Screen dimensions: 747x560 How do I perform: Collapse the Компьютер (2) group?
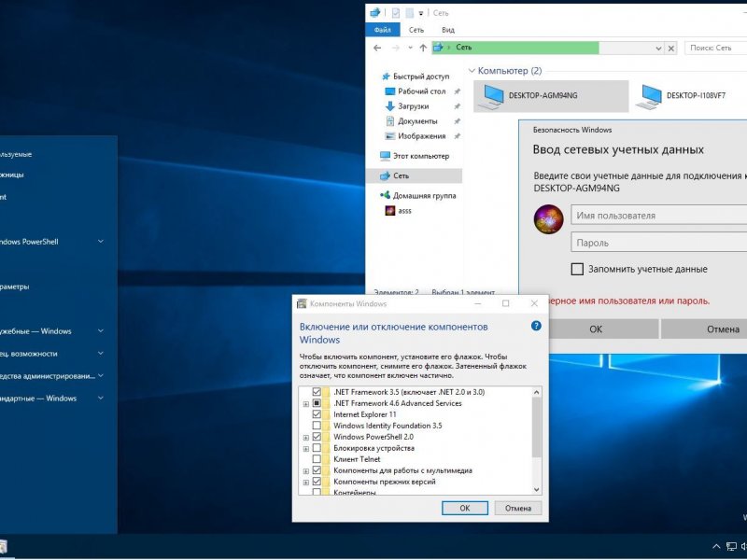point(472,71)
